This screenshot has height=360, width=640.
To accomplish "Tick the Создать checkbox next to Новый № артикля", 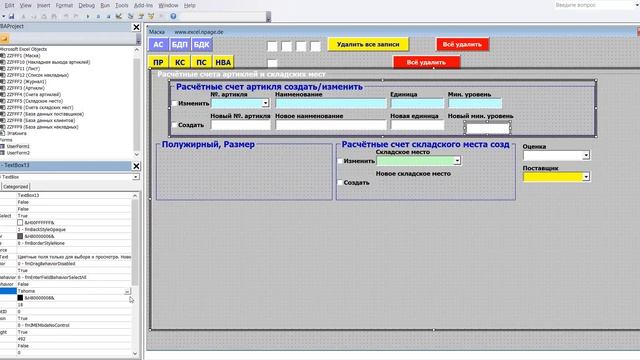I will (174, 125).
